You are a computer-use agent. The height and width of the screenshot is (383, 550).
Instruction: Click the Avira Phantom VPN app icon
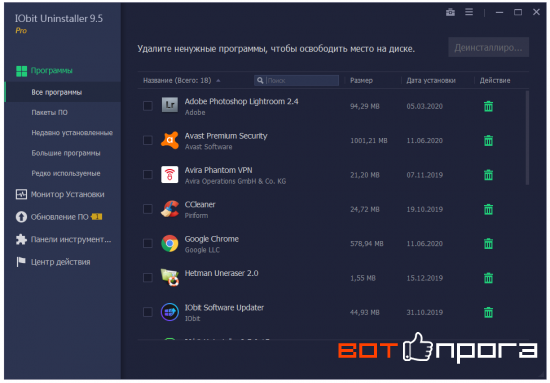(170, 175)
